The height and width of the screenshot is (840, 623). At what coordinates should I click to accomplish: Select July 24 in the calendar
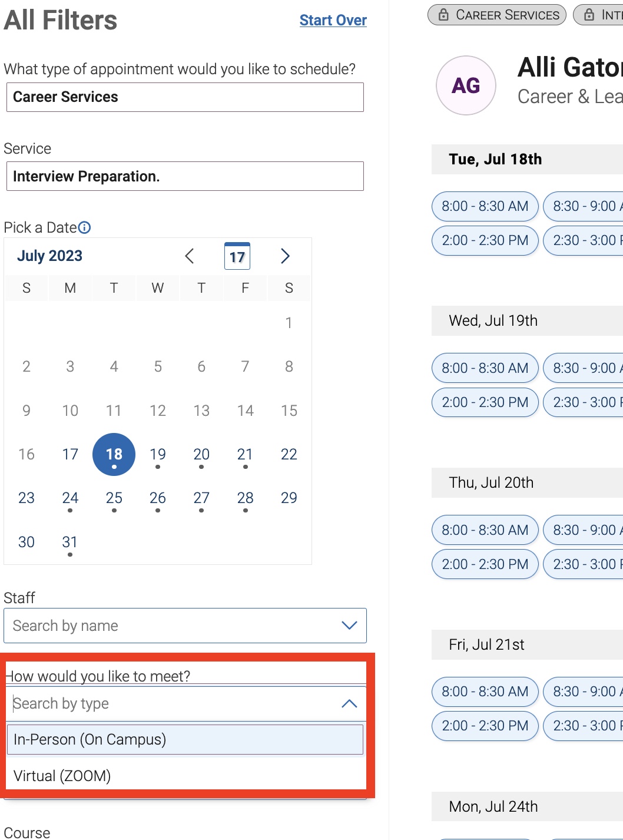(70, 498)
